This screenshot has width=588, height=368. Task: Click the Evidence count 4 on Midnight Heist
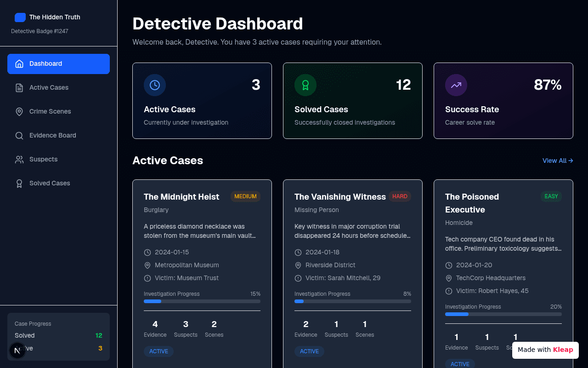pos(155,324)
